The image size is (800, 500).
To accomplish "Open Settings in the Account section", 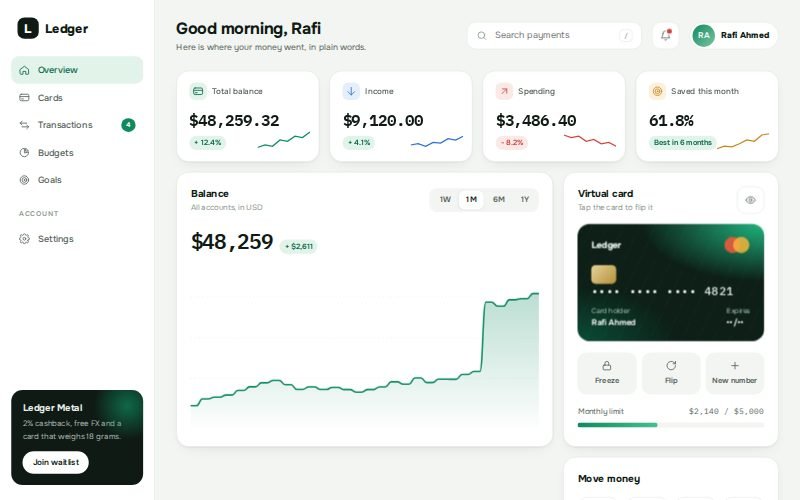I will pyautogui.click(x=77, y=239).
